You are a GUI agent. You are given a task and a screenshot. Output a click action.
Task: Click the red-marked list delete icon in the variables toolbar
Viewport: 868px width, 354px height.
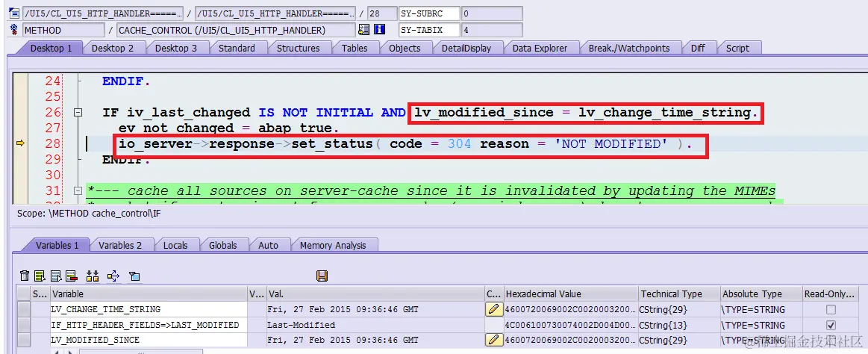(72, 276)
